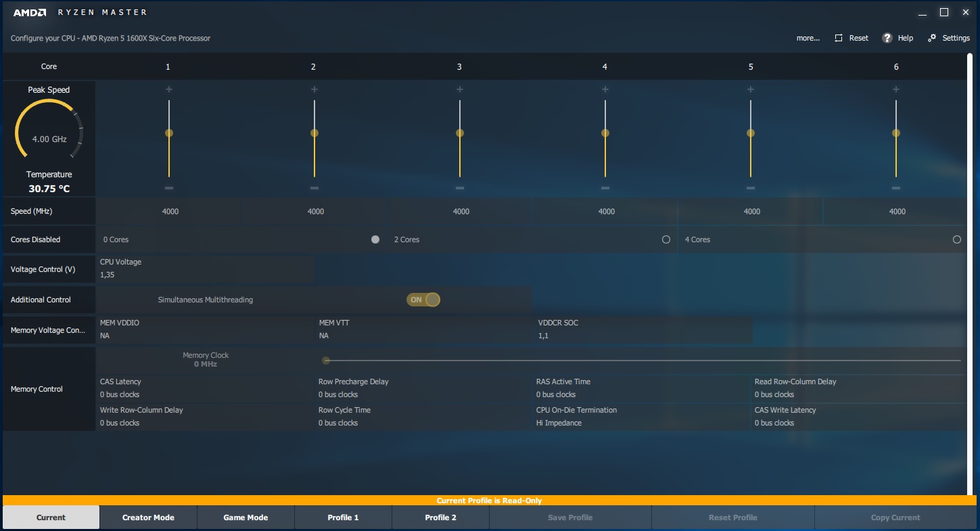Viewport: 980px width, 531px height.
Task: Click the plus icon above core 1 slider
Action: (169, 89)
